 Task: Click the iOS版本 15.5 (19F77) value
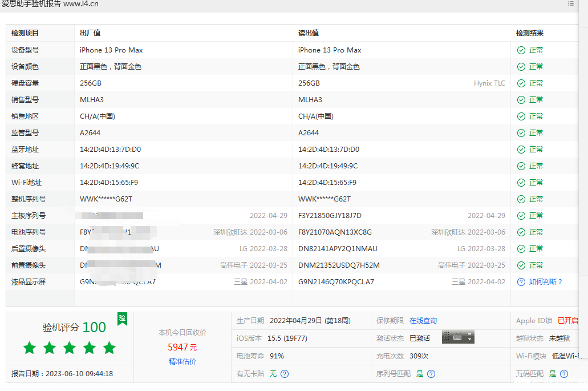[287, 338]
